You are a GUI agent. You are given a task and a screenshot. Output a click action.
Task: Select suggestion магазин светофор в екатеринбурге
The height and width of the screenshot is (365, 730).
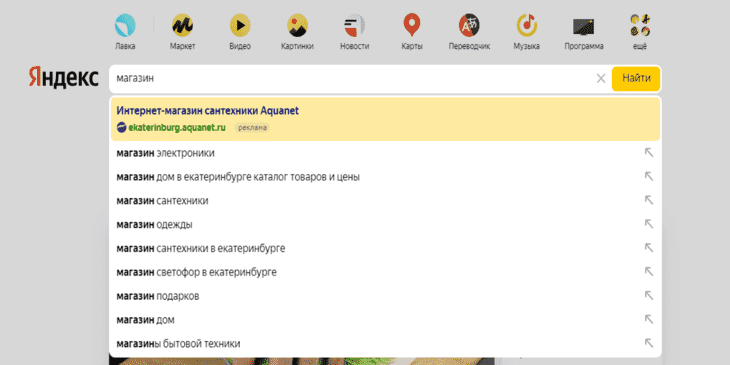click(x=385, y=272)
